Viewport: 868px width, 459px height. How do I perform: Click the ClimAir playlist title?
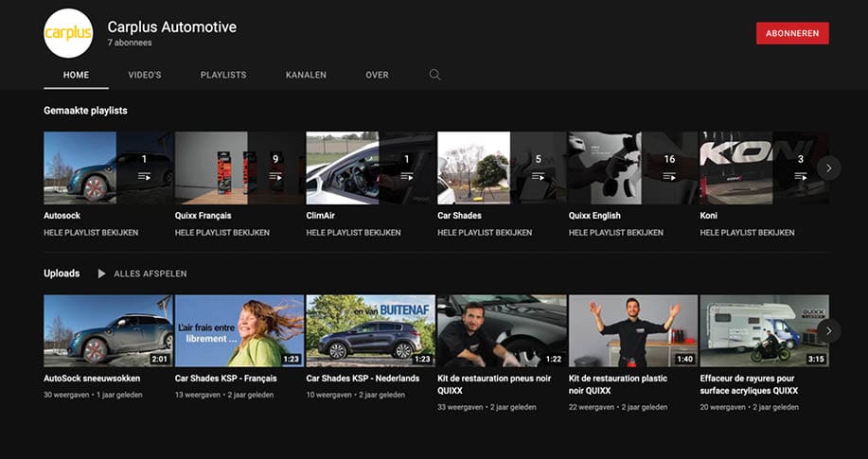tap(321, 216)
